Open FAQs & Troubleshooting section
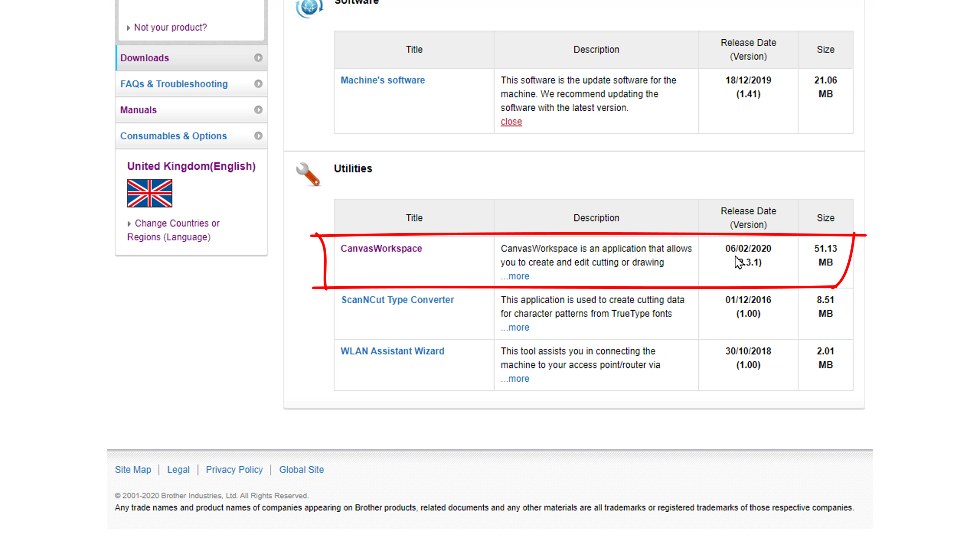Viewport: 980px width, 551px height. click(x=174, y=84)
